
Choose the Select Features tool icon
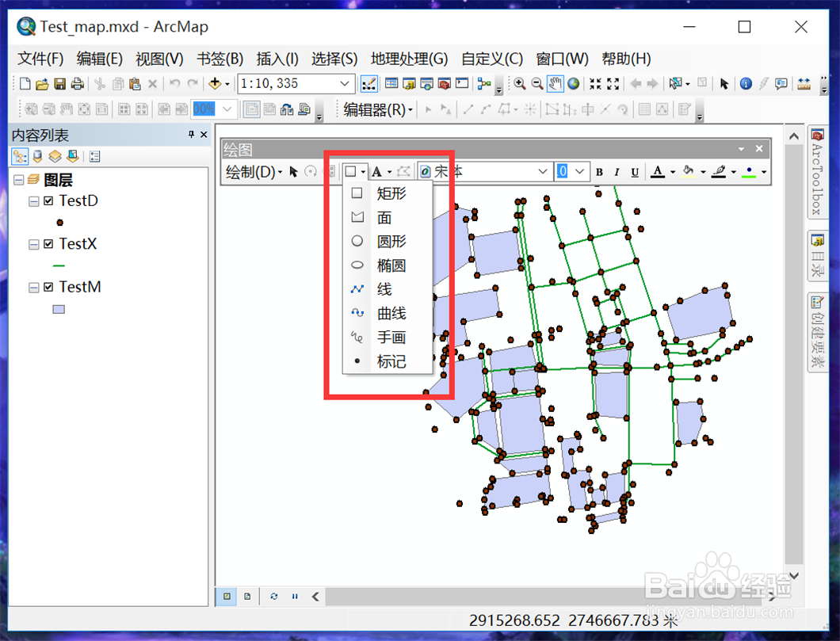(675, 83)
